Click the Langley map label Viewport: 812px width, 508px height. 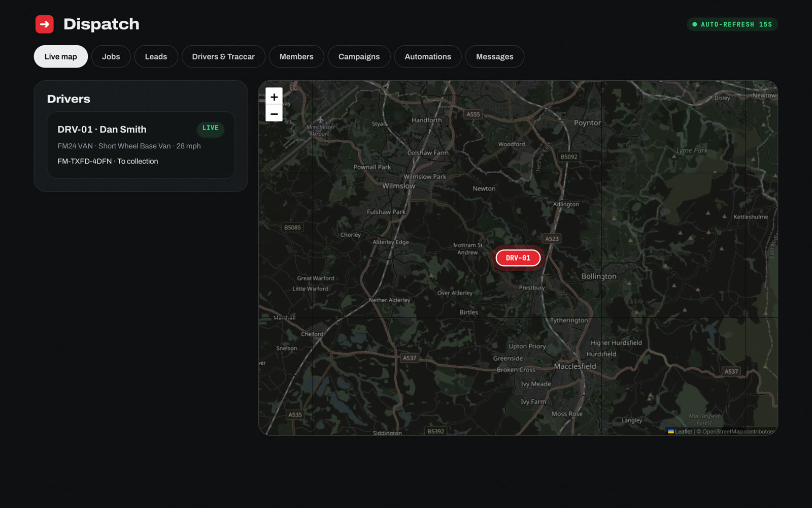(x=632, y=421)
